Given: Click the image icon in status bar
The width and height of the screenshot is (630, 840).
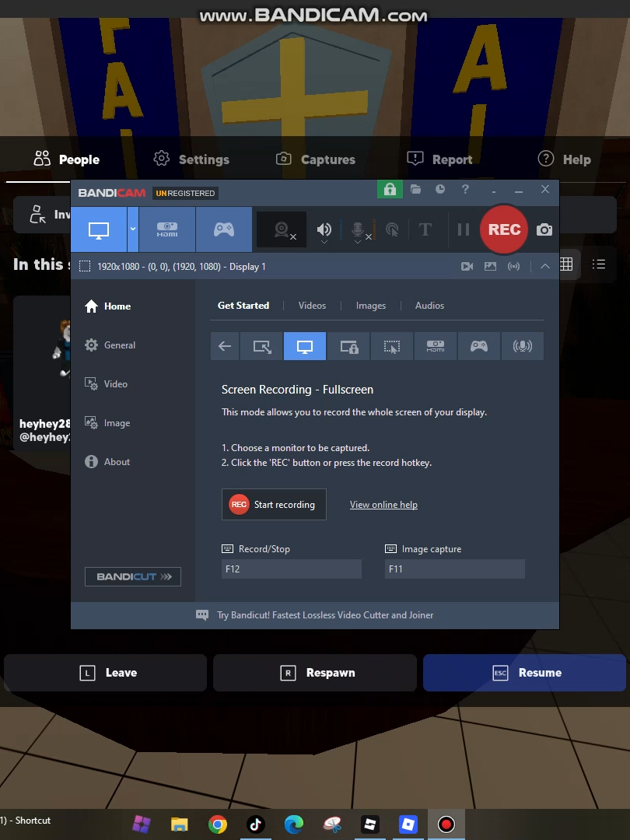Looking at the screenshot, I should (490, 266).
